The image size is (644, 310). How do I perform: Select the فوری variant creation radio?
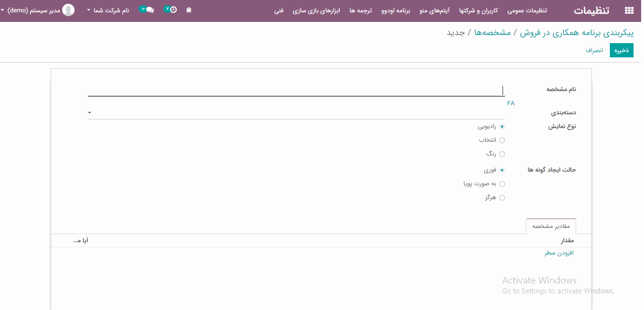(502, 170)
